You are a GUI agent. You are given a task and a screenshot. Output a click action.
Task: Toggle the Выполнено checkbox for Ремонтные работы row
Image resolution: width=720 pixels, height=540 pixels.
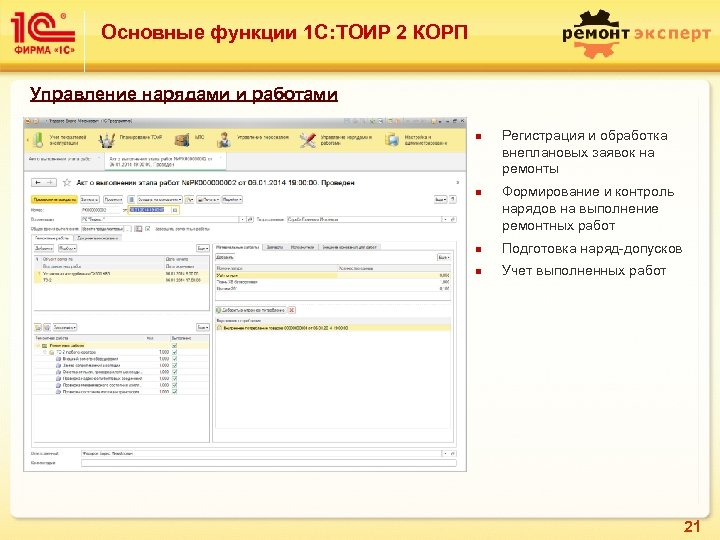point(174,346)
